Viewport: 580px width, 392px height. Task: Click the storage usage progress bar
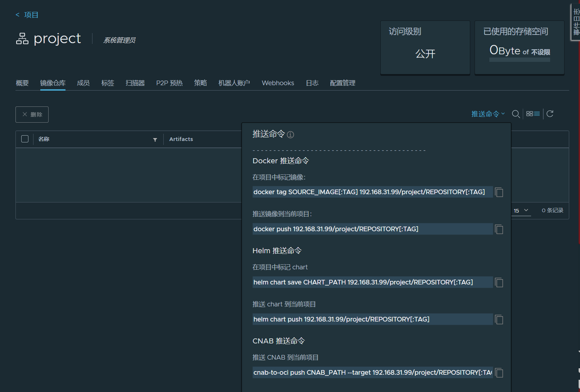[x=519, y=59]
